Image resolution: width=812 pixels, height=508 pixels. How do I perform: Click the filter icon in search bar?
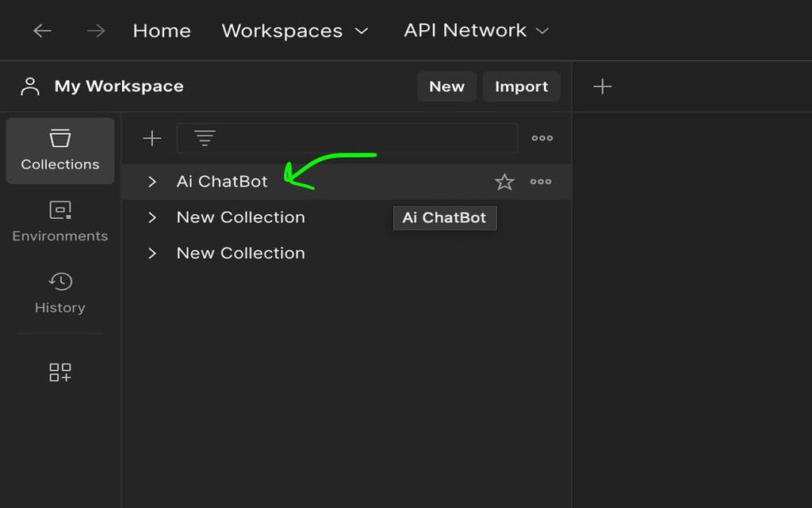click(205, 138)
